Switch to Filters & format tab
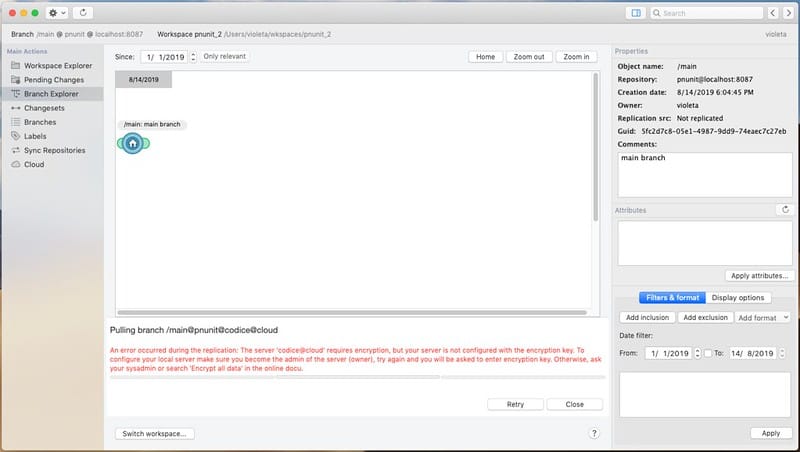The image size is (800, 452). pos(672,298)
